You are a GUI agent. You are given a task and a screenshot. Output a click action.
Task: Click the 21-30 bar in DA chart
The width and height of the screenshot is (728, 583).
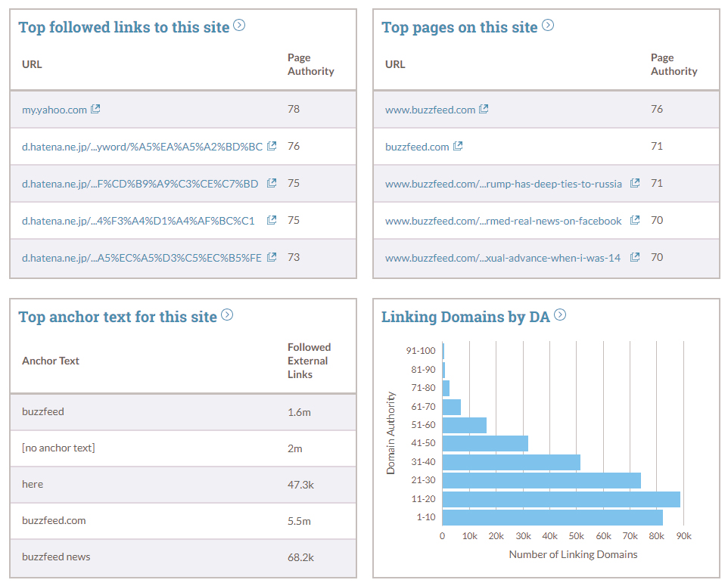542,480
